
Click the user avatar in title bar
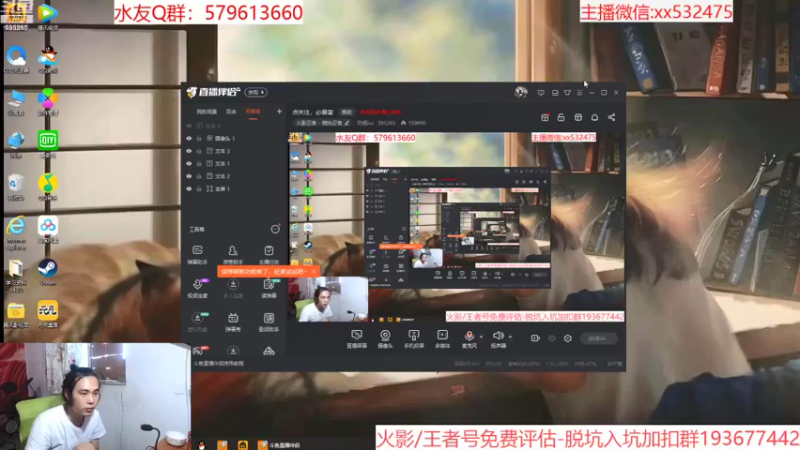520,92
